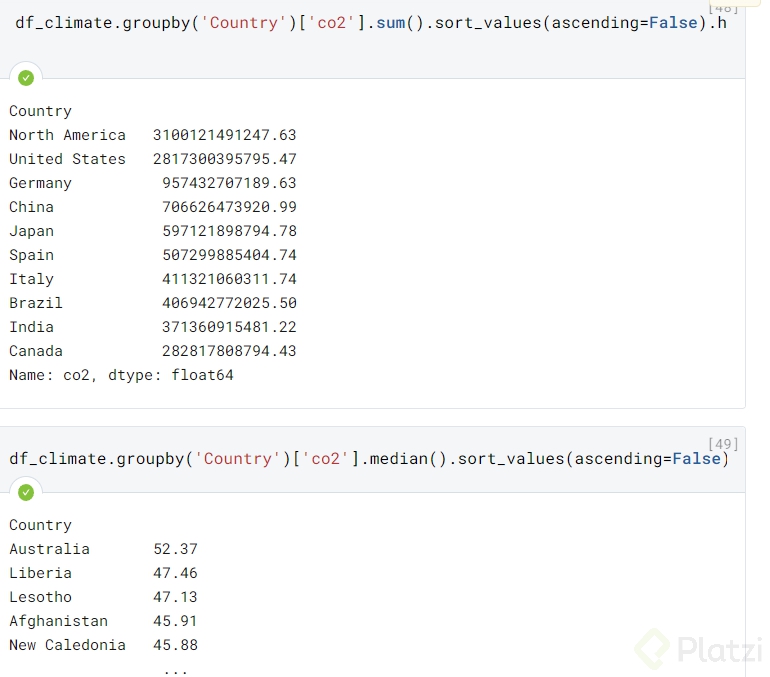Click the United States value 2817300395795.47
The width and height of the screenshot is (770, 677).
pyautogui.click(x=224, y=159)
